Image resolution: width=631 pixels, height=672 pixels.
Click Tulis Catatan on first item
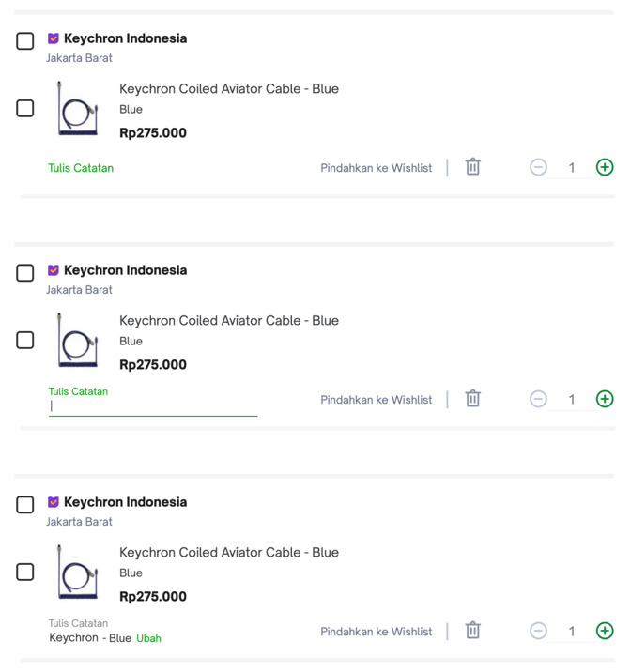point(81,168)
